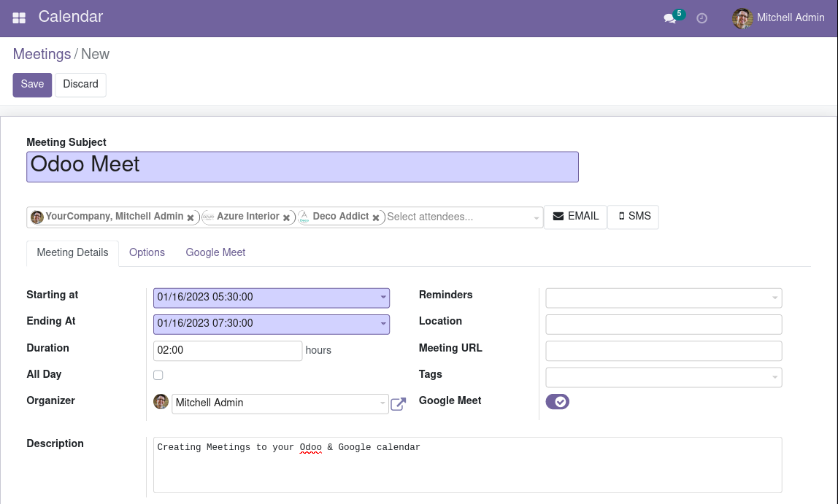
Task: Open the apps grid menu icon
Action: coord(19,18)
